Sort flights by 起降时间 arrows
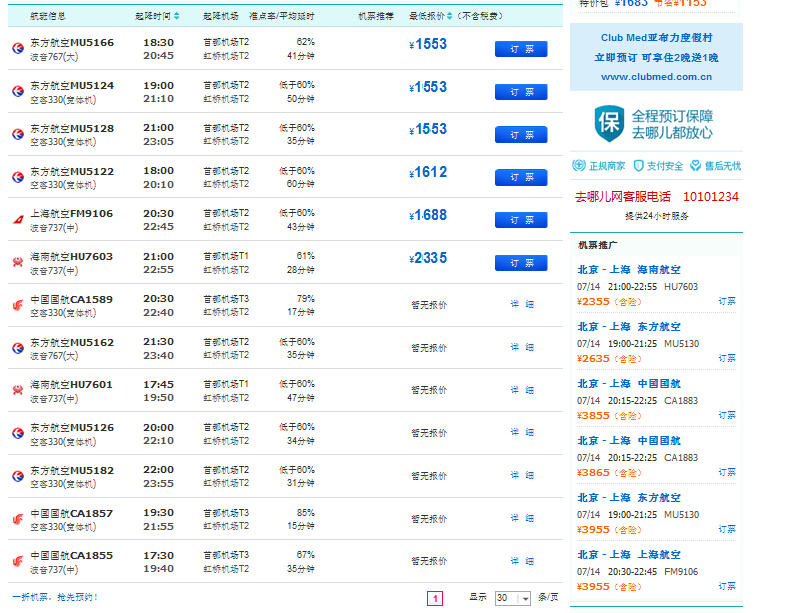This screenshot has width=788, height=613. 176,16
